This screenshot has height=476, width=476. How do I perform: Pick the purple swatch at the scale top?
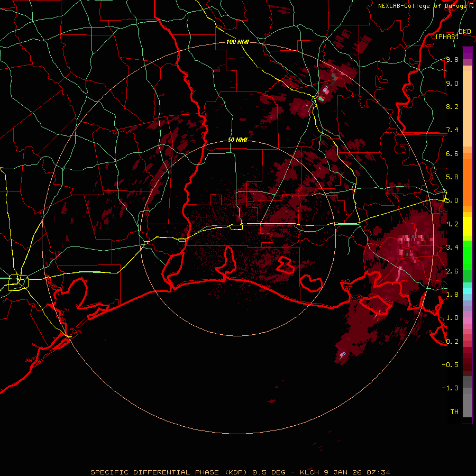coord(467,53)
